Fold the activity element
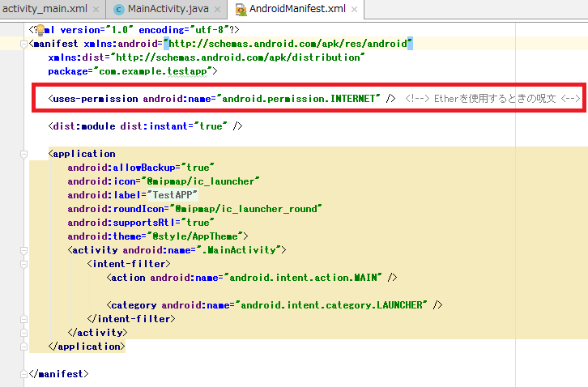 pyautogui.click(x=24, y=249)
